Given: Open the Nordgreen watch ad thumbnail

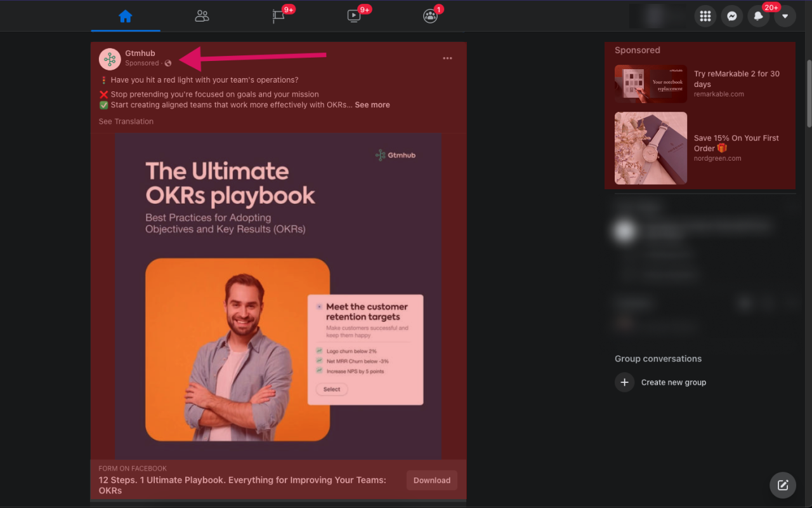Looking at the screenshot, I should point(651,148).
